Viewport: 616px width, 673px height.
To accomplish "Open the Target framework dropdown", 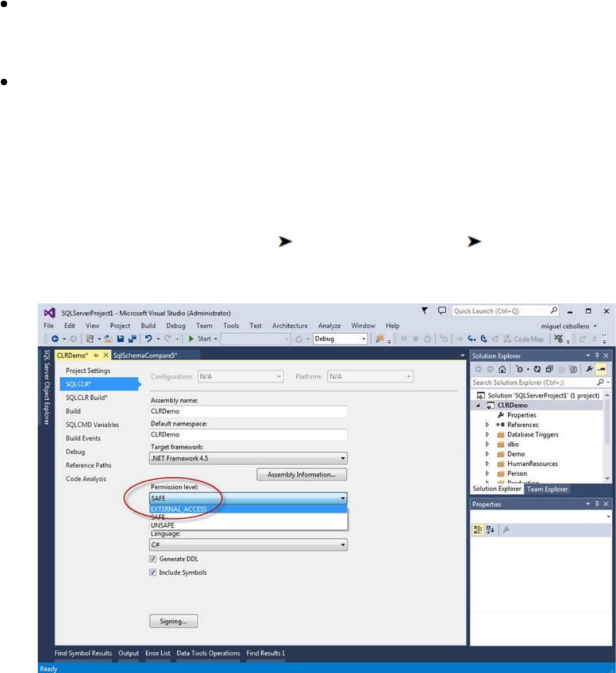I will (x=249, y=458).
